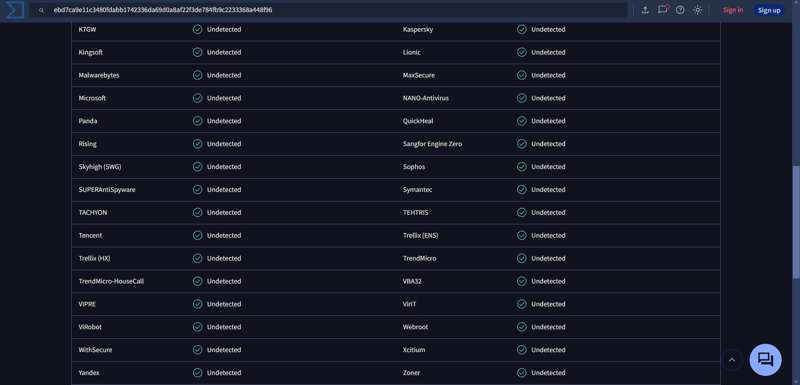Select the Kaspersky engine name
Viewport: 800px width, 385px height.
click(x=418, y=30)
